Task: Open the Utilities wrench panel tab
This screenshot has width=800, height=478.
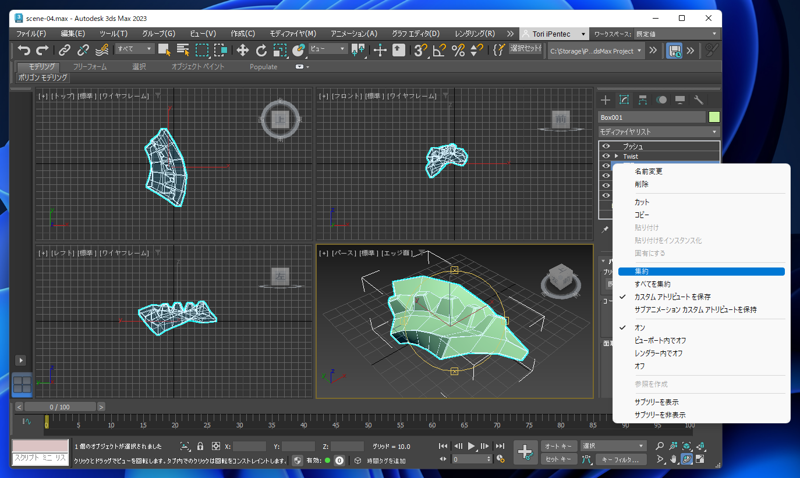Action: point(698,100)
